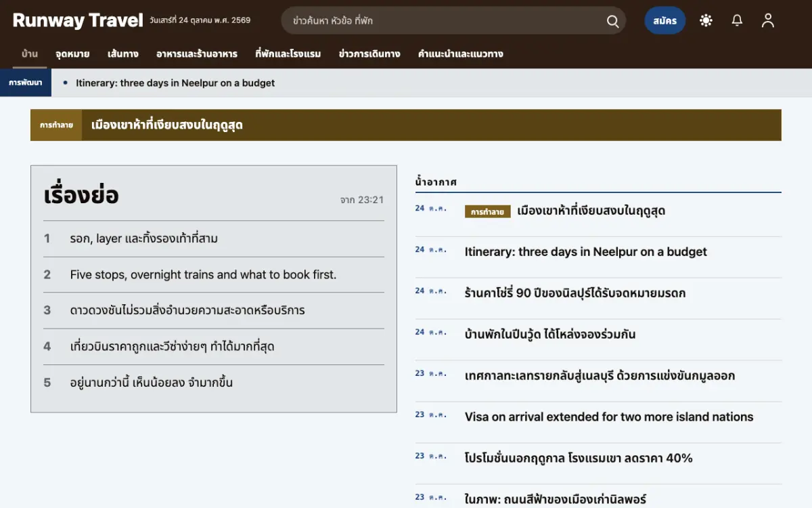This screenshot has width=812, height=508.
Task: Open the notifications bell
Action: [x=737, y=20]
